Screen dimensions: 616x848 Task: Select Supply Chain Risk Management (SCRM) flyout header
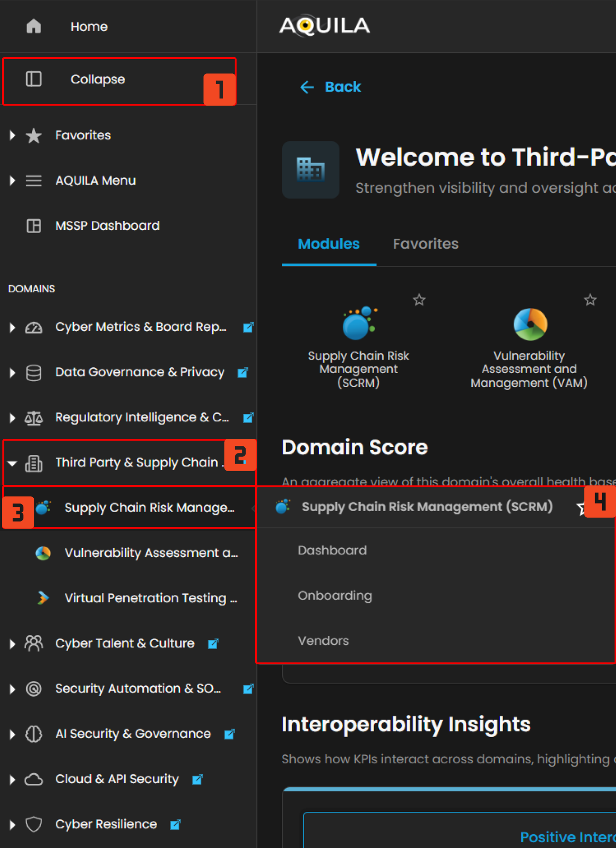(x=427, y=507)
